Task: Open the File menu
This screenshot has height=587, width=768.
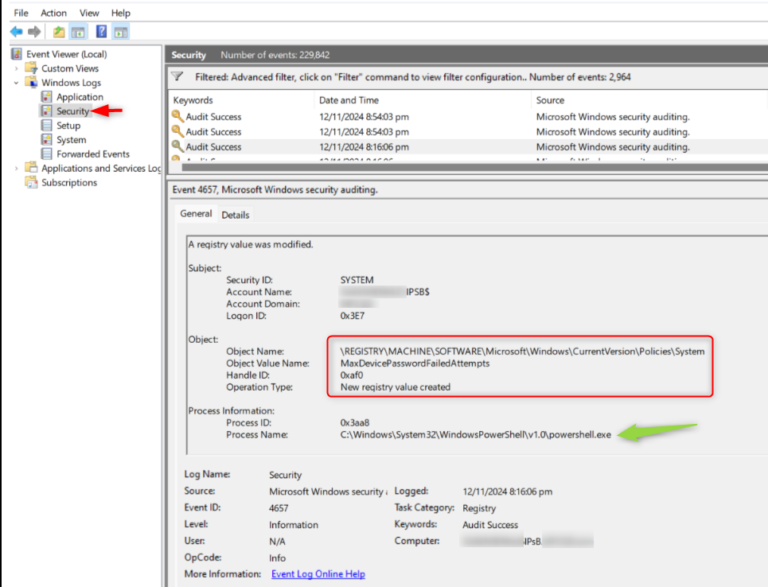Action: coord(21,13)
